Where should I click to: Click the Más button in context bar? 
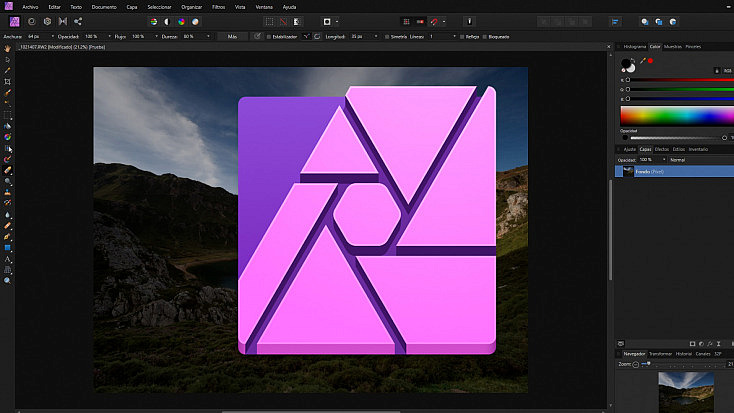pos(232,37)
